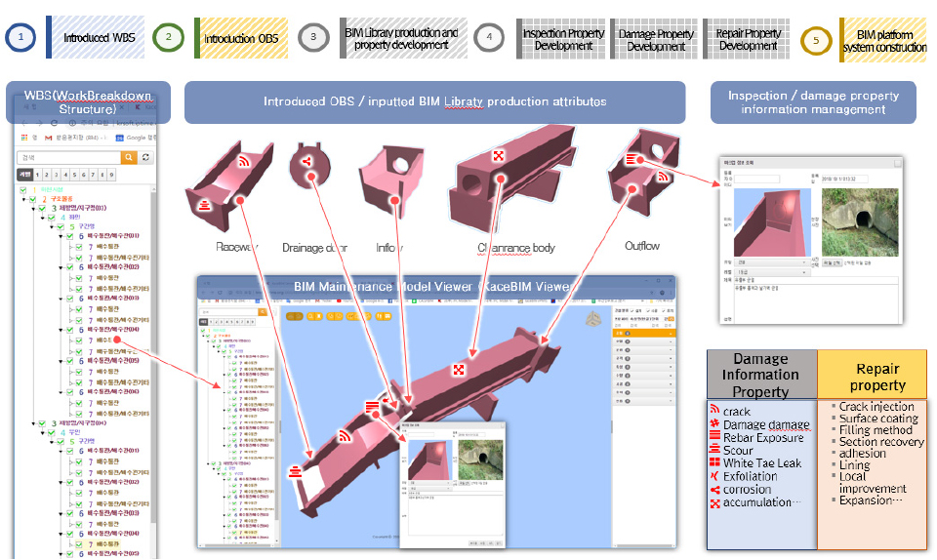The image size is (937, 560).
Task: Click rebar exposure marker in BIM viewer
Action: [x=372, y=408]
